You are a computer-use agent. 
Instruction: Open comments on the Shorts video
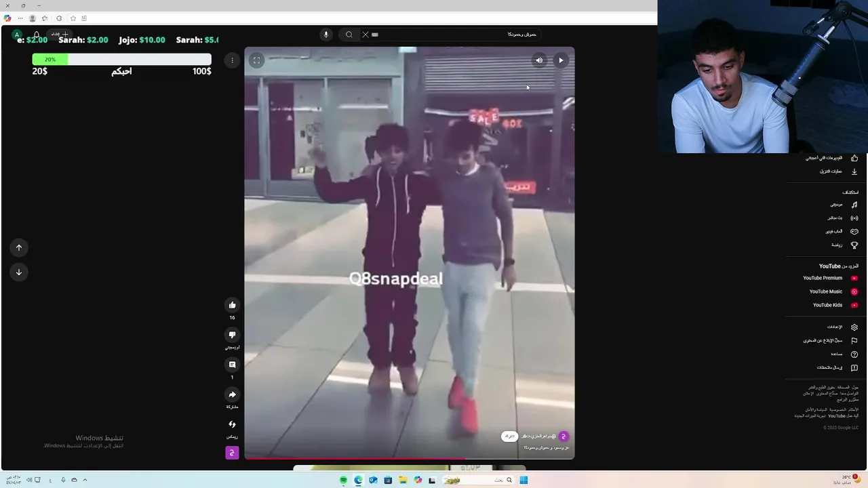click(232, 365)
